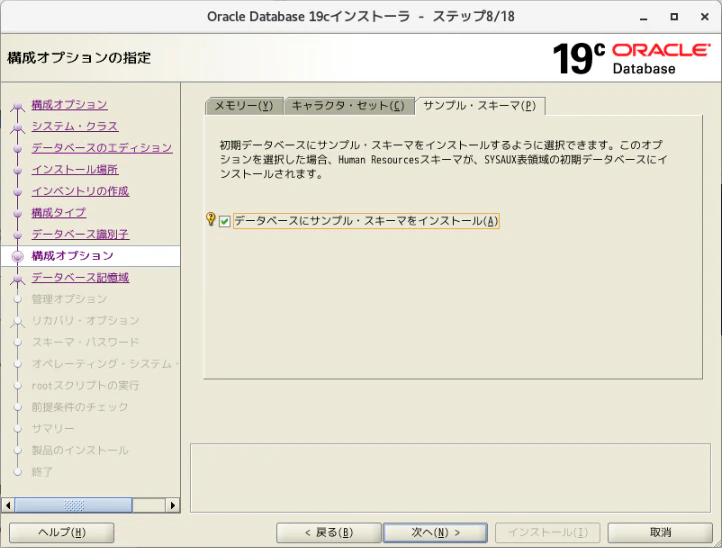Click the 終了 step text
The height and width of the screenshot is (548, 722).
tap(42, 472)
